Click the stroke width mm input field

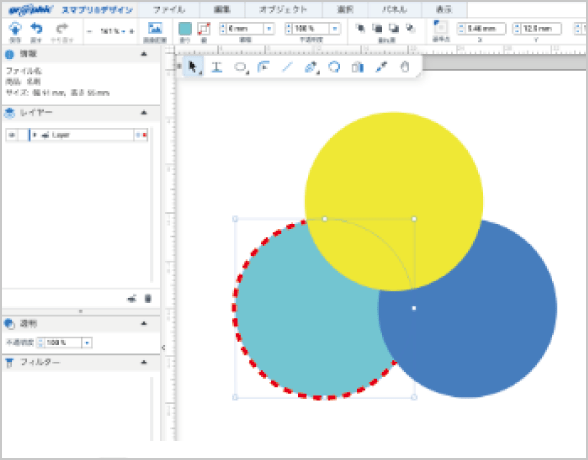[x=245, y=28]
